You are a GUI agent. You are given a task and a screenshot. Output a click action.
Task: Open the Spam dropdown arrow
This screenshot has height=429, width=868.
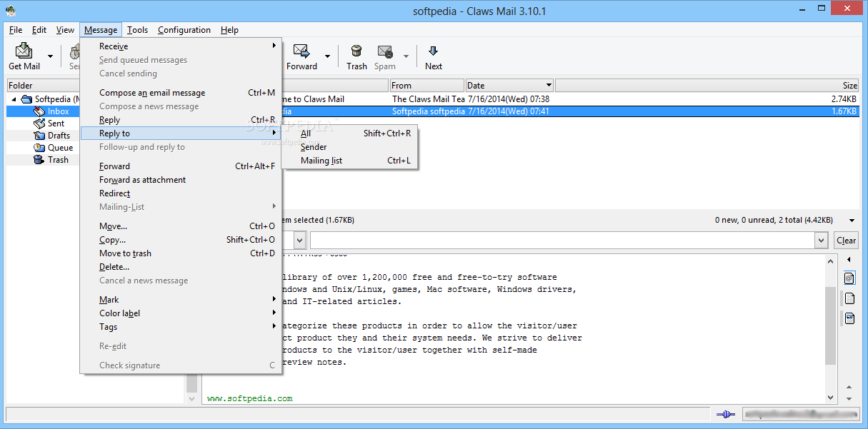pyautogui.click(x=406, y=56)
